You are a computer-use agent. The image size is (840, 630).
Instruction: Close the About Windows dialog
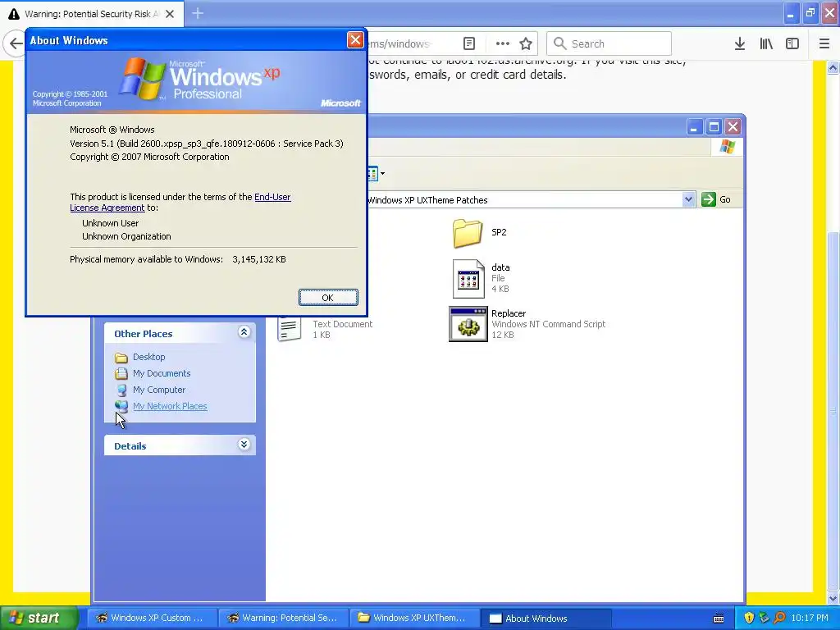point(355,39)
